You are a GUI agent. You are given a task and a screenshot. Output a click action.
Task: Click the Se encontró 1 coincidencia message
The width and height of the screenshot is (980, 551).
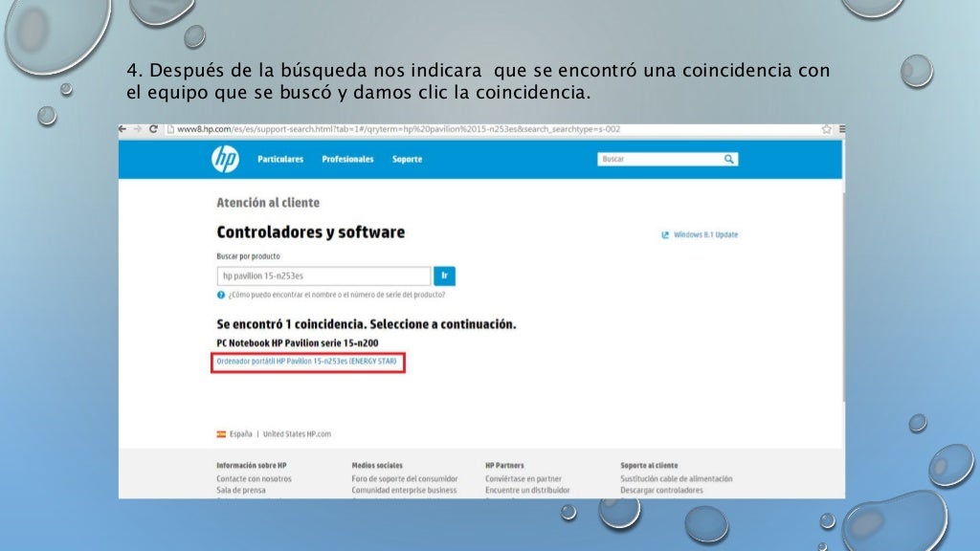click(367, 324)
